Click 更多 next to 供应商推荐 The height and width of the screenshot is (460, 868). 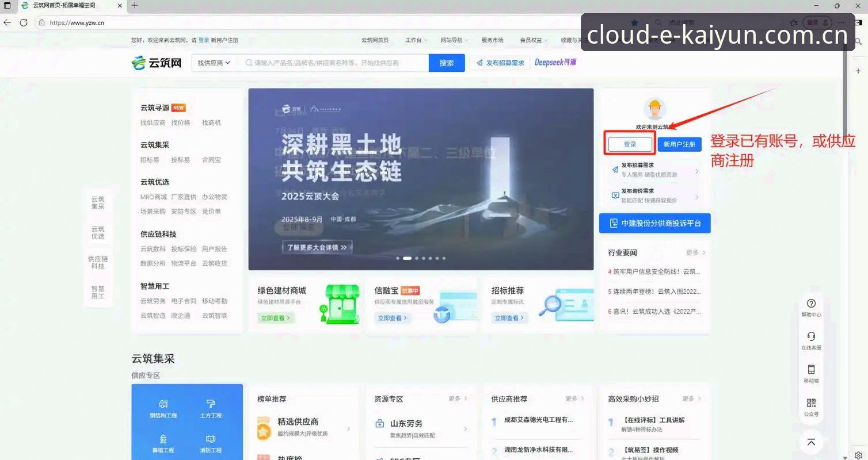pyautogui.click(x=574, y=398)
